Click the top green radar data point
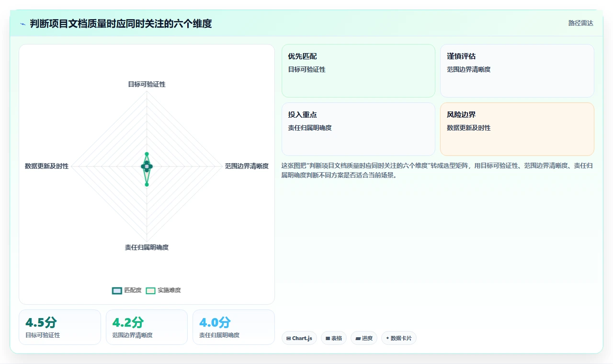The height and width of the screenshot is (364, 613). (147, 154)
